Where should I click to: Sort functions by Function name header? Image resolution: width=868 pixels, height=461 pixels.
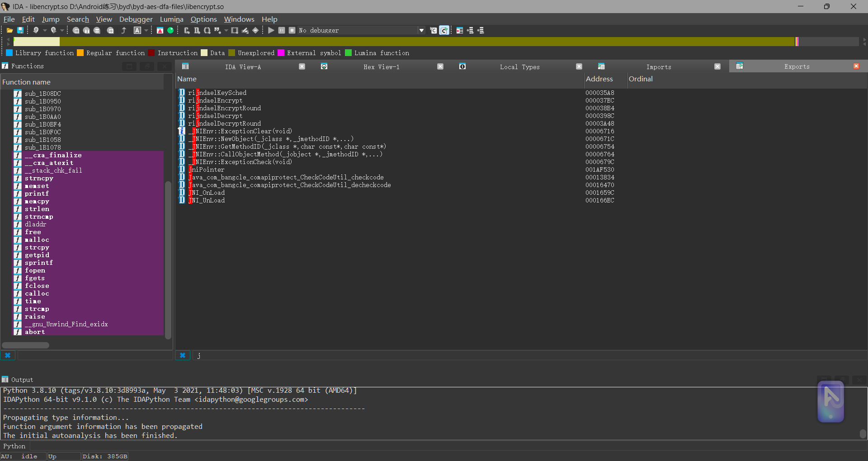[82, 82]
